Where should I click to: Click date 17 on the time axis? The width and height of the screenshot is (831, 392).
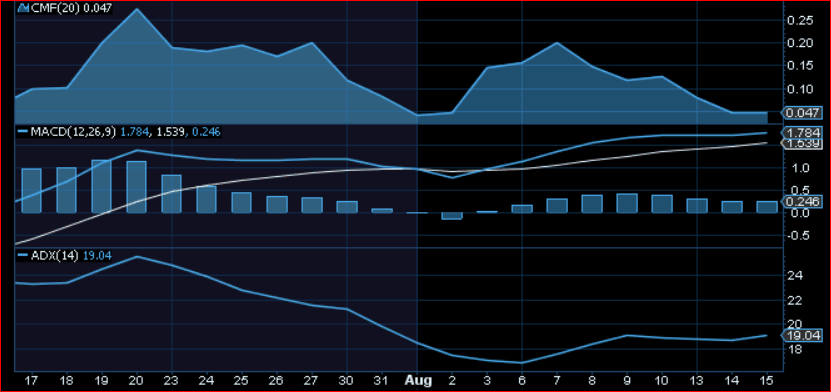tap(32, 380)
